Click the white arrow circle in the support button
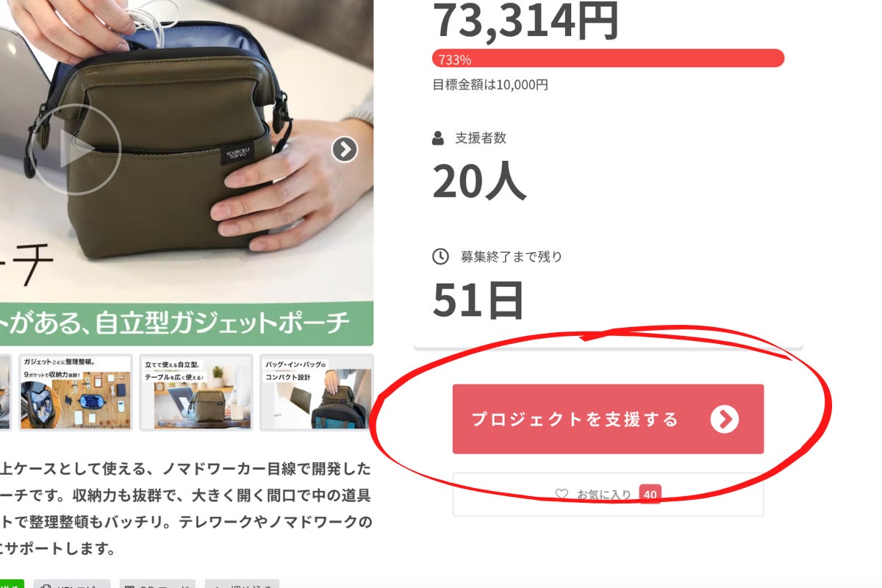This screenshot has width=882, height=588. [725, 419]
